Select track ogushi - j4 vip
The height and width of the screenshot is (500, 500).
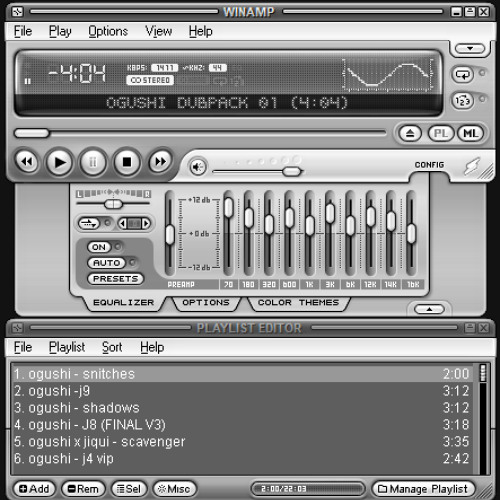tap(242, 459)
